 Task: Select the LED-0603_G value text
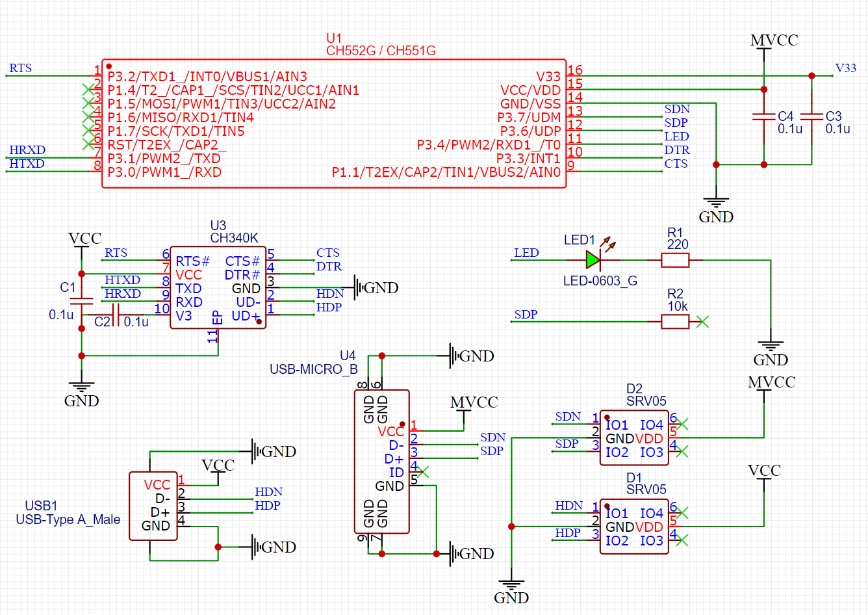(x=600, y=281)
